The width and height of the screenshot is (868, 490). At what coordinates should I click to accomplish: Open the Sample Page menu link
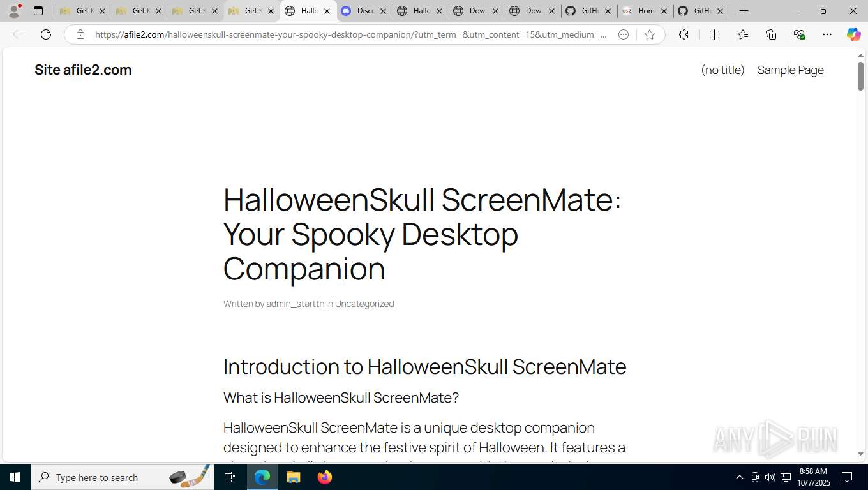point(790,70)
